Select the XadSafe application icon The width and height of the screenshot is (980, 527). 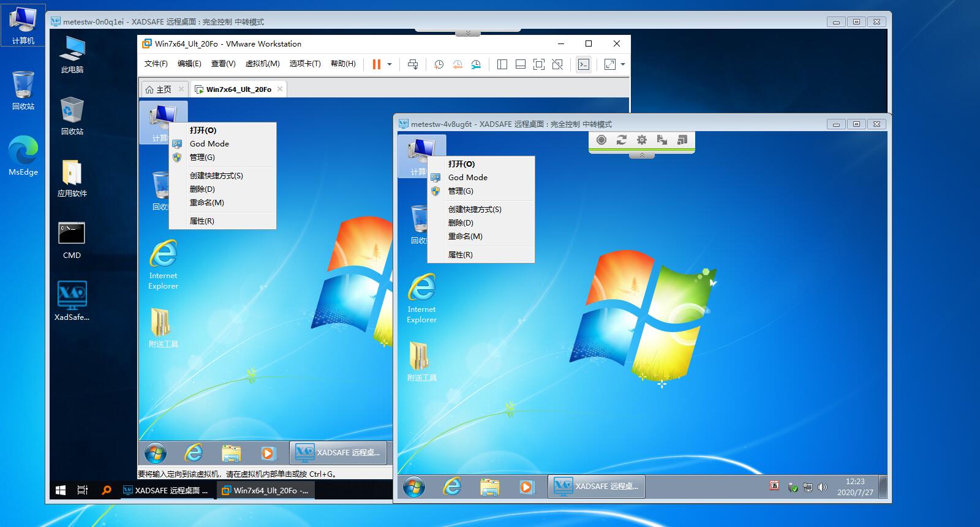[72, 301]
